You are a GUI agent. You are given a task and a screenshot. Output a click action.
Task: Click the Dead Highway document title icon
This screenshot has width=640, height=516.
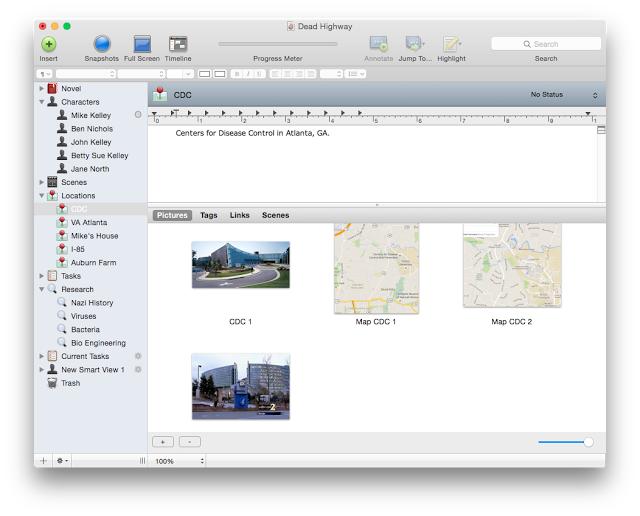pyautogui.click(x=290, y=26)
